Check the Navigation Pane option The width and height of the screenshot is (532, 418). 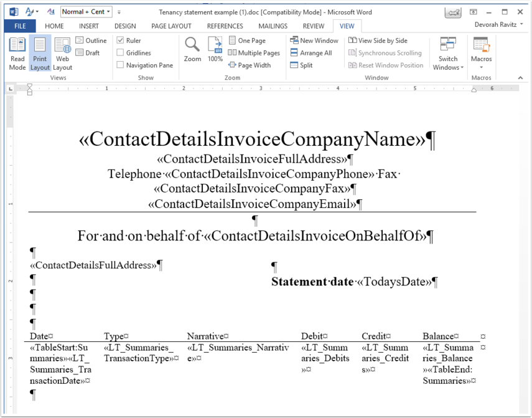(x=120, y=65)
